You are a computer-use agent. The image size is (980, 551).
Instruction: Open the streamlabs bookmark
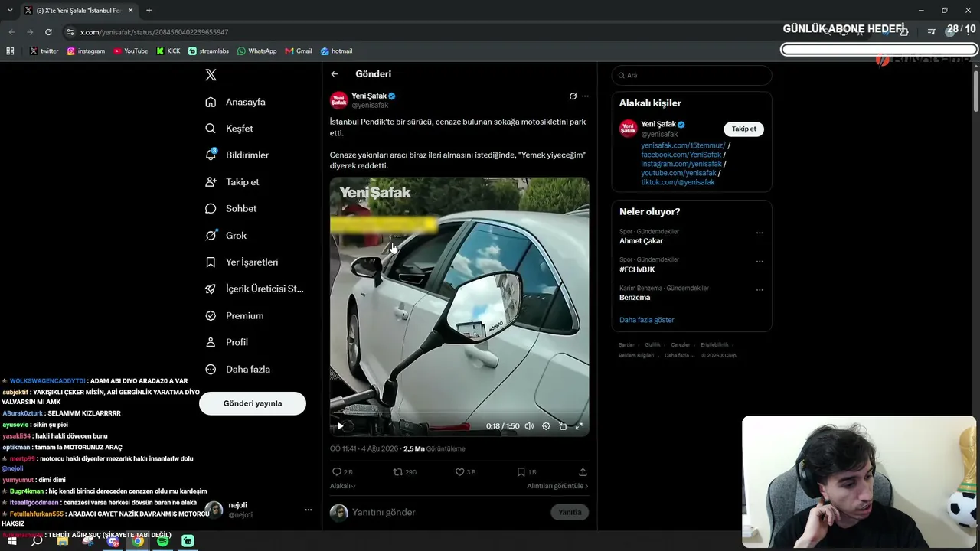(208, 51)
